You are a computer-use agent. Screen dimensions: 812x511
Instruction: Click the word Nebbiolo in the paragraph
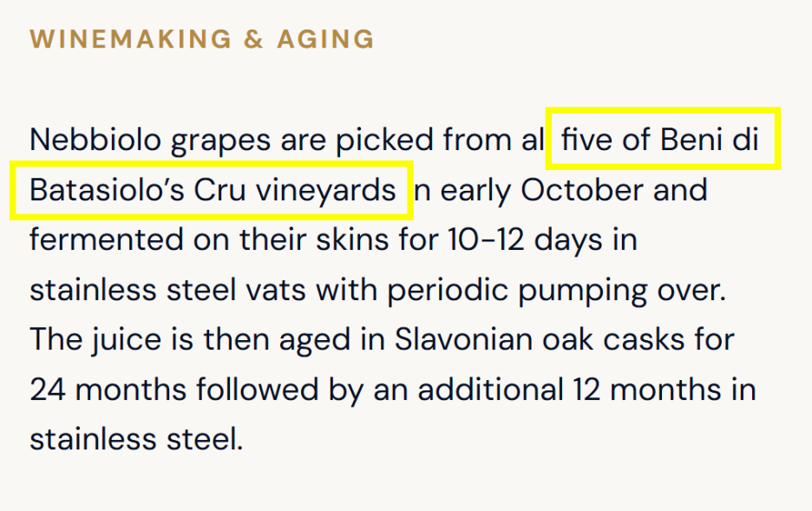[95, 140]
